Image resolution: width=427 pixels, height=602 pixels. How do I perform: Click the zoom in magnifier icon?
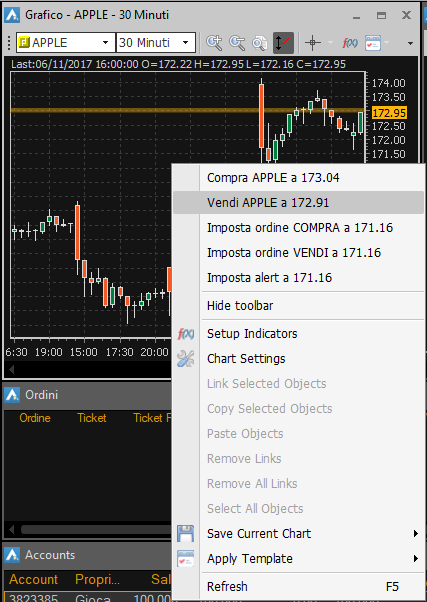(x=214, y=43)
